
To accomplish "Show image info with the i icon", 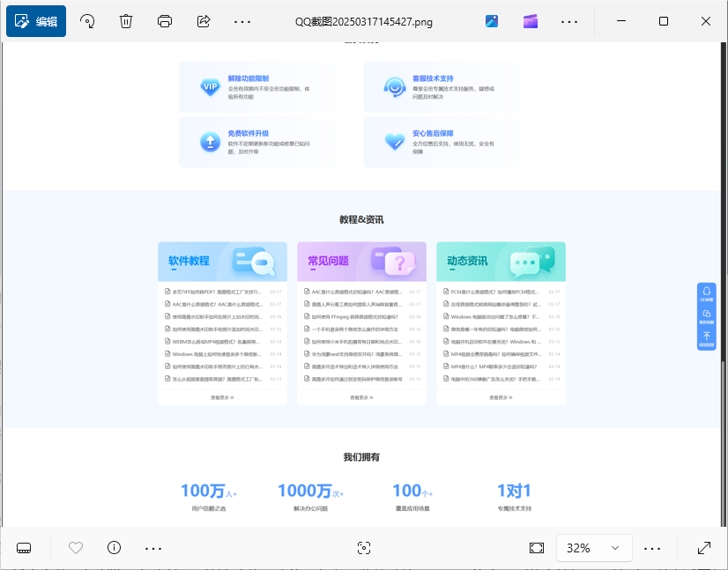I will [x=114, y=548].
